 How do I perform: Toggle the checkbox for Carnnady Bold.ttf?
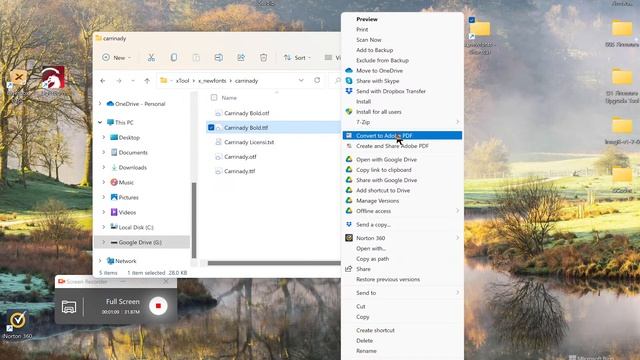[x=211, y=128]
